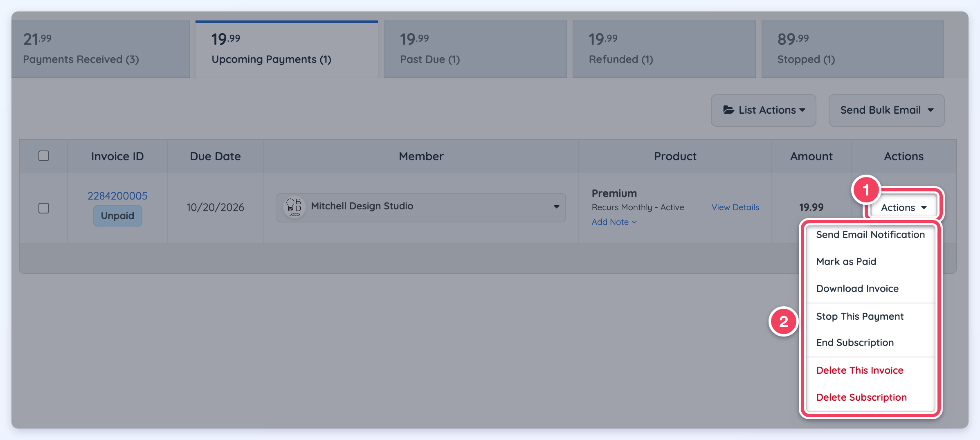Click the 10/20/2026 due date cell
This screenshot has height=440, width=980.
215,208
